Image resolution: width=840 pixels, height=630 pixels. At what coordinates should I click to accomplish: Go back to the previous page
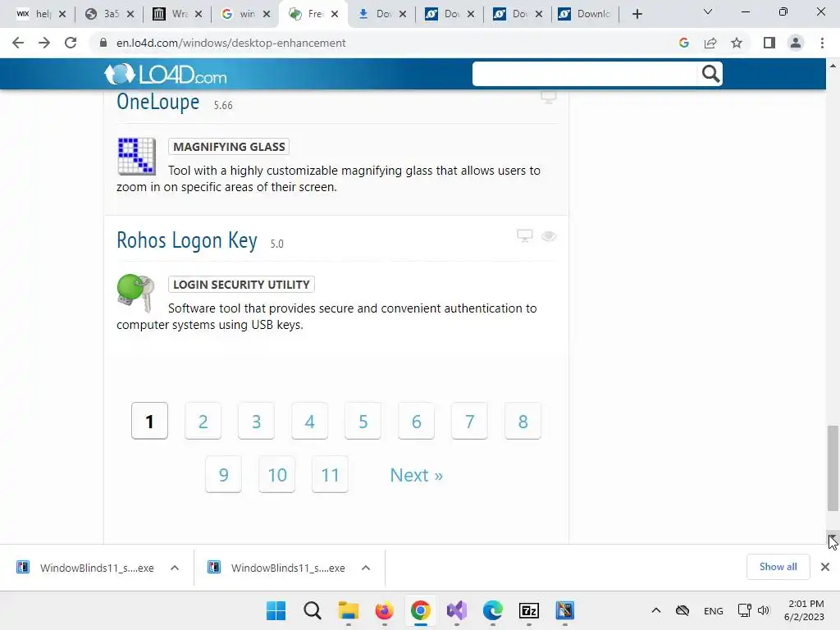coord(18,43)
